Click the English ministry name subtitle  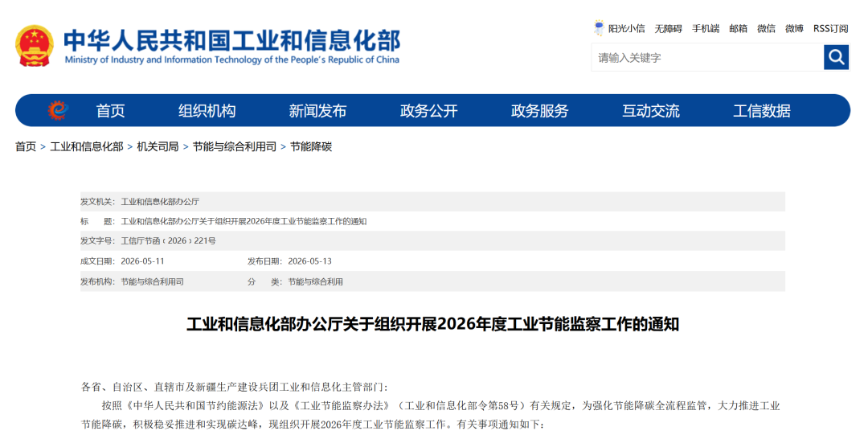(232, 60)
